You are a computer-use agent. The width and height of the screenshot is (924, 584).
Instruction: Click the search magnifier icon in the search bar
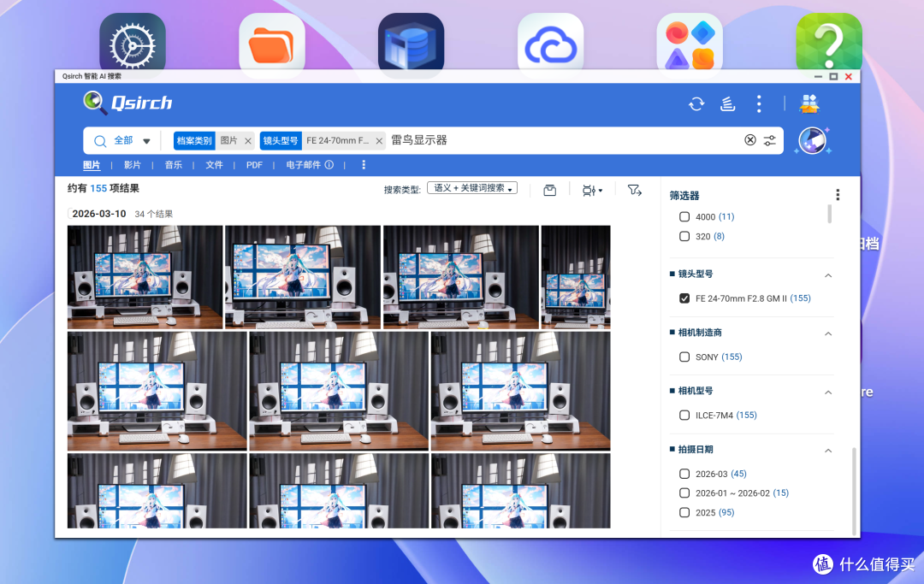pos(100,141)
